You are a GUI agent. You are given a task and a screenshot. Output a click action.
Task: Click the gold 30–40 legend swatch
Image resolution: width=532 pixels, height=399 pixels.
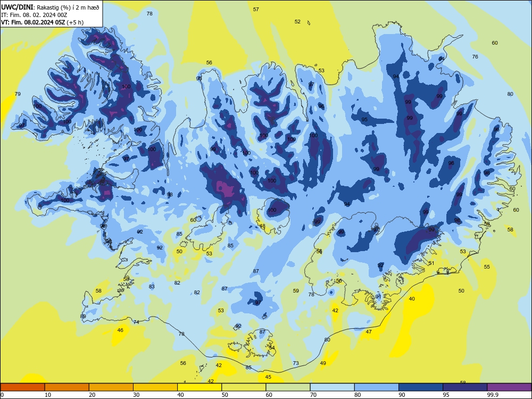[x=155, y=387]
